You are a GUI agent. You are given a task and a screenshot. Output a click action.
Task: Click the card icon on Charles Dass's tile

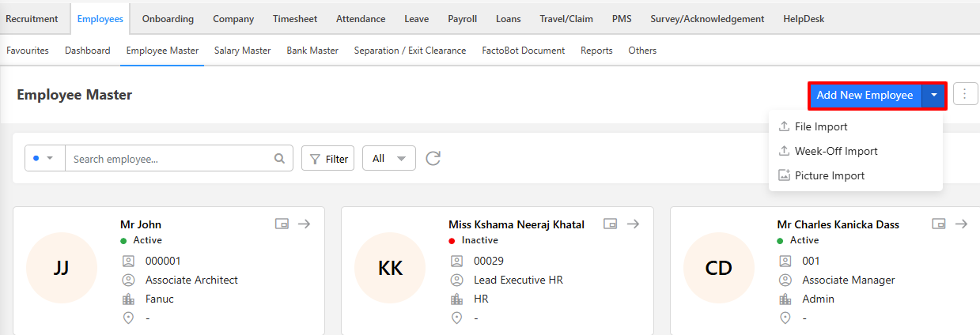point(939,224)
